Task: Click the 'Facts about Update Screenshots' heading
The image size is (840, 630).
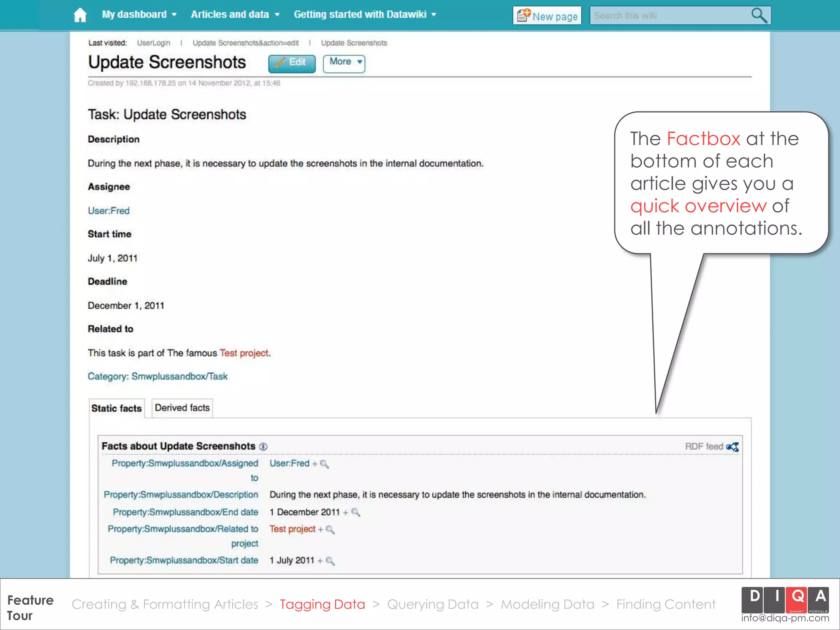Action: tap(178, 446)
